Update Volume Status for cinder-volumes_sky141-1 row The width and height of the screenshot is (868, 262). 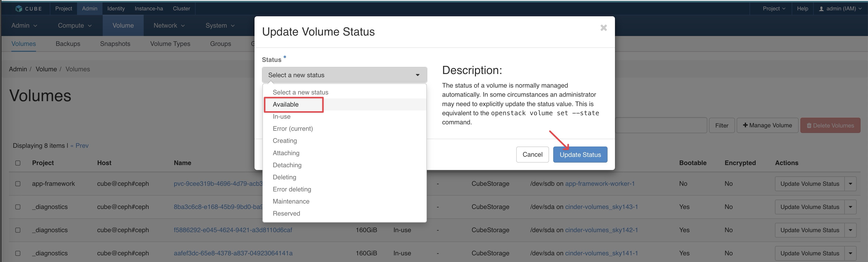(810, 254)
